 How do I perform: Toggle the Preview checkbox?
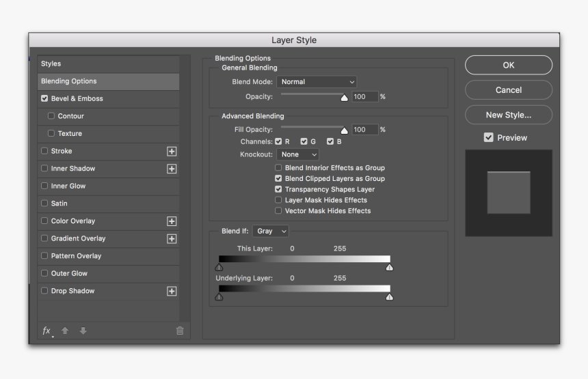click(x=488, y=137)
